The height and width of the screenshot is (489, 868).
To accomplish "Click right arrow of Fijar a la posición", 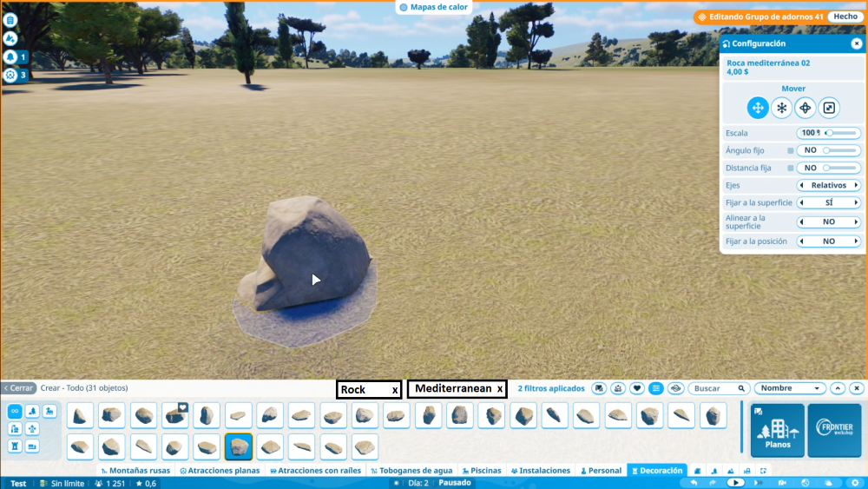I will coord(856,241).
